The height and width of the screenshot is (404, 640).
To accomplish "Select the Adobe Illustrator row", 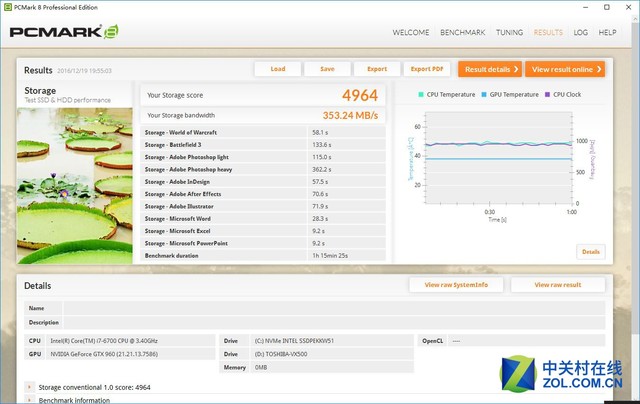I will (263, 206).
